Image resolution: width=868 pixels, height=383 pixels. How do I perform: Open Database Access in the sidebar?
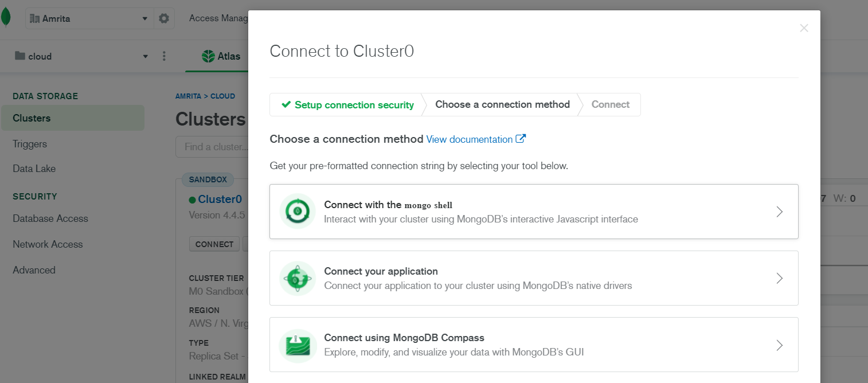[x=50, y=218]
